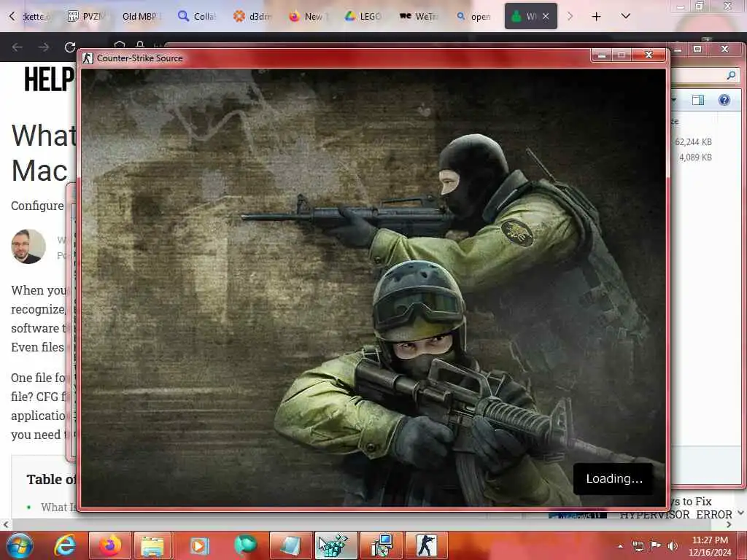747x560 pixels.
Task: Open the computer-and-disc installer taskbar icon
Action: pos(382,545)
